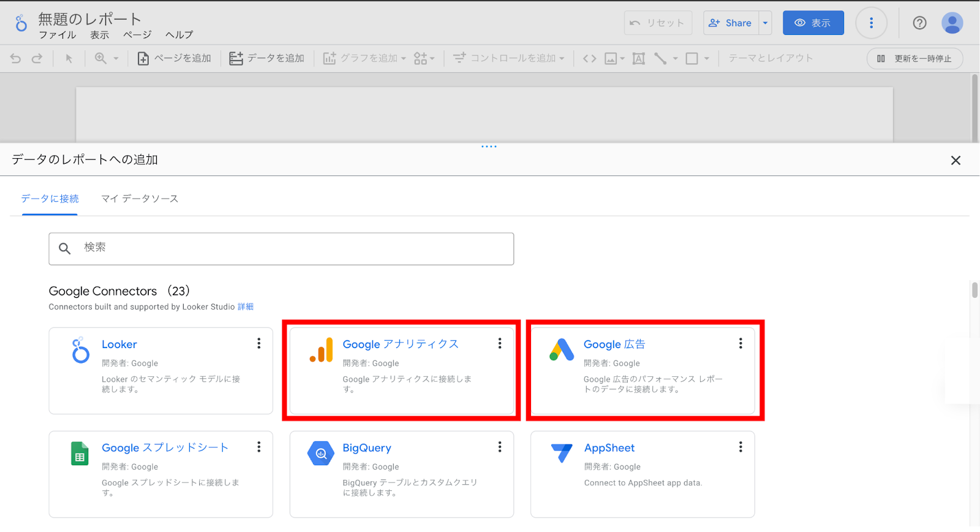Select Google スプレッドシート connector
The width and height of the screenshot is (980, 532).
[x=160, y=474]
